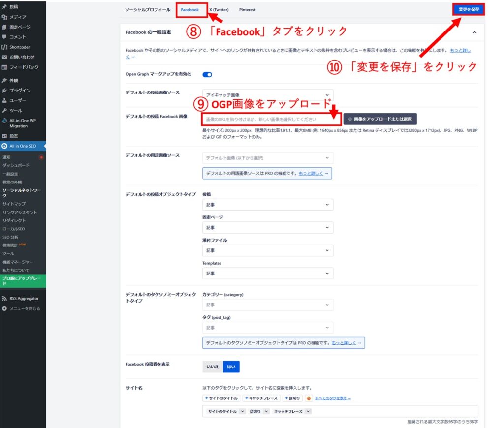This screenshot has height=428, width=504.
Task: Open the デフォルトの投稿画像ソース dropdown
Action: pyautogui.click(x=267, y=94)
